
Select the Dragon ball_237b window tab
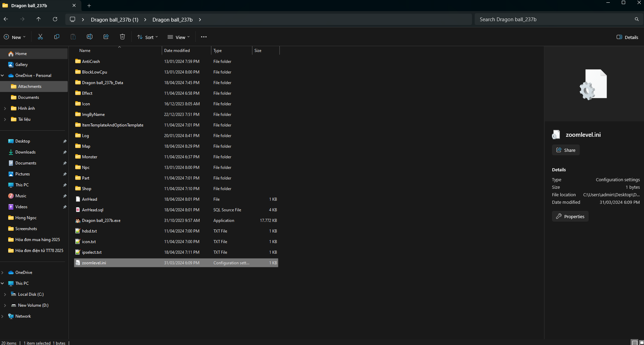[40, 5]
